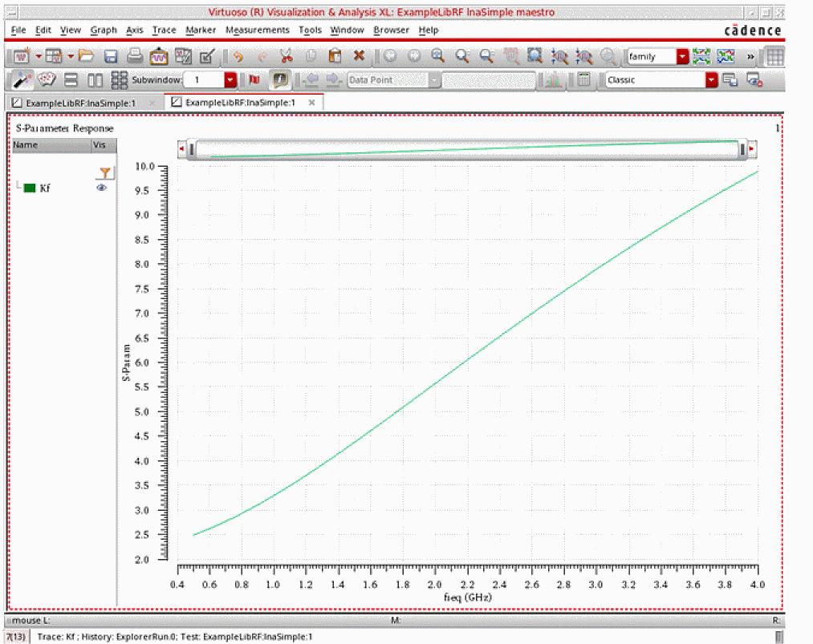Toggle visibility of Kf trace via eye icon

[102, 188]
